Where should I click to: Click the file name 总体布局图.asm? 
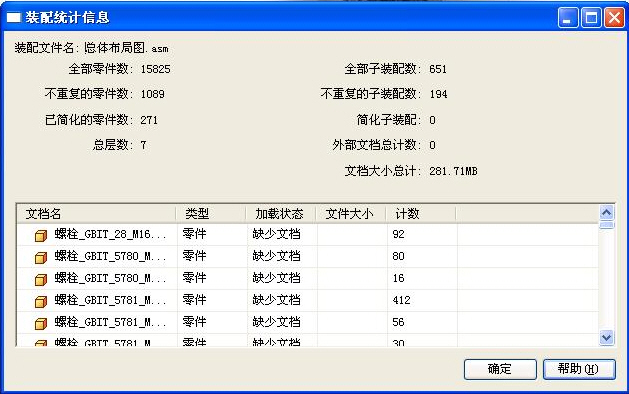coord(126,48)
